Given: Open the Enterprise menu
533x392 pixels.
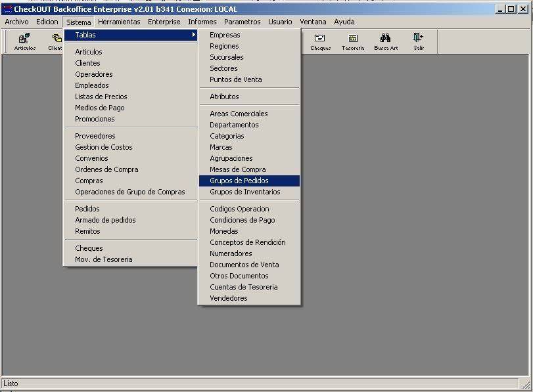Looking at the screenshot, I should pos(164,22).
